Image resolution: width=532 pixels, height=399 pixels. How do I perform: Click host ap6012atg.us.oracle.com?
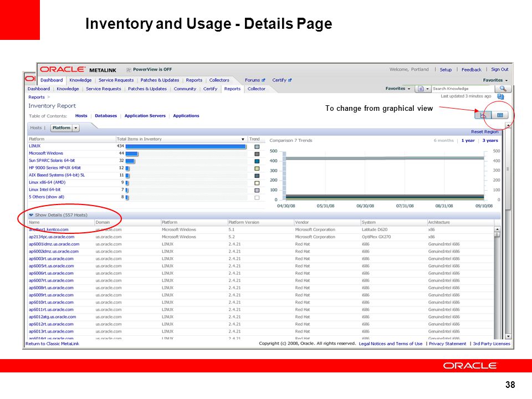(x=52, y=317)
